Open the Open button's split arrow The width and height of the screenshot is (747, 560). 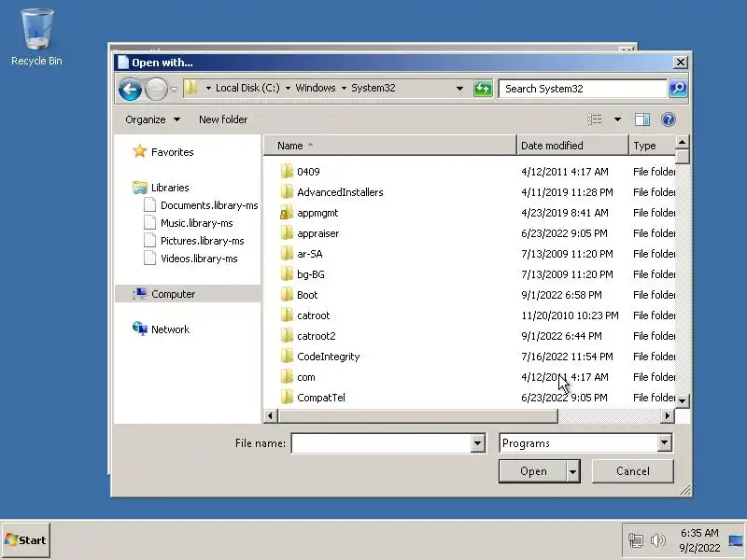[573, 471]
